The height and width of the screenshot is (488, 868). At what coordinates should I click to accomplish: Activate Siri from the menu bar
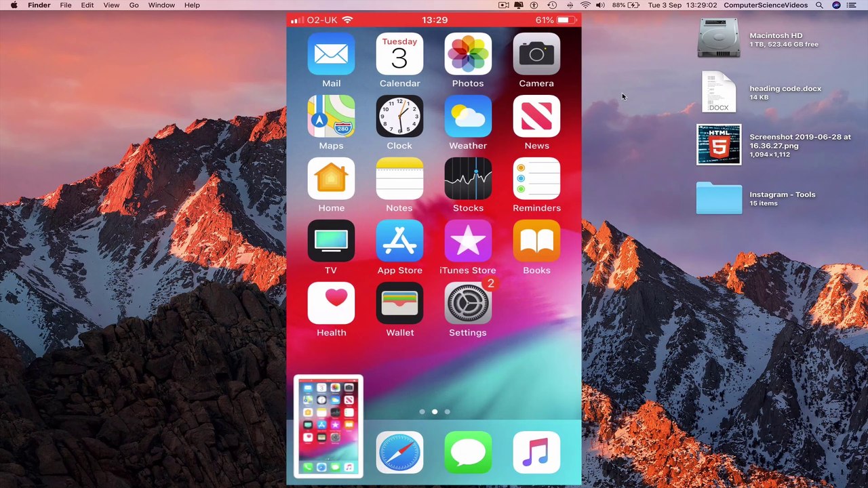coord(836,5)
